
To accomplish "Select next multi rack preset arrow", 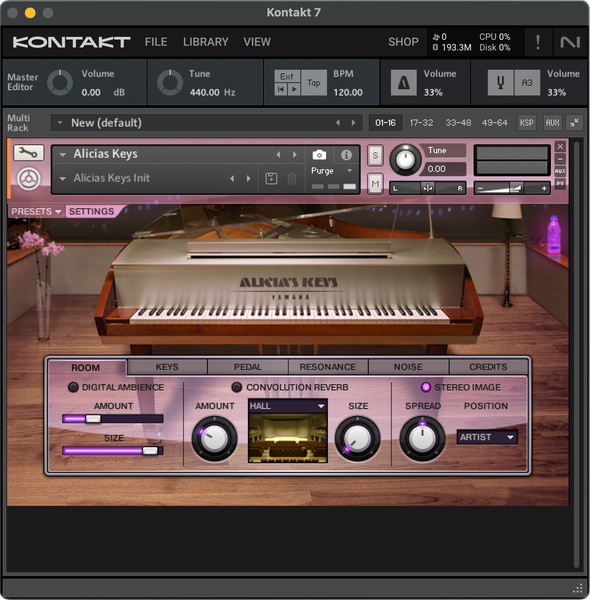I will pos(354,122).
